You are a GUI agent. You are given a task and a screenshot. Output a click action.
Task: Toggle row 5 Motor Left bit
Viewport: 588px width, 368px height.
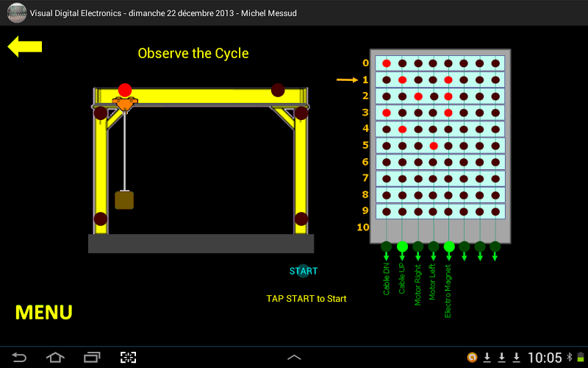(x=434, y=146)
